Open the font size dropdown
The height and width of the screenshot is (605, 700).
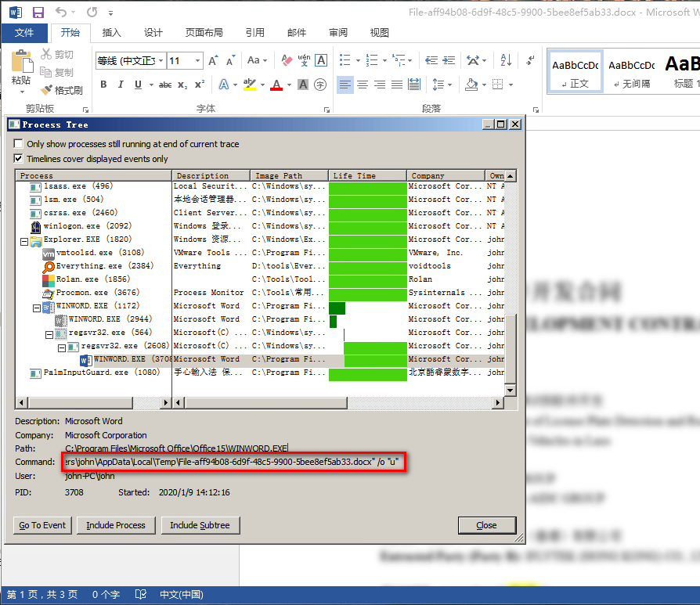[x=197, y=60]
